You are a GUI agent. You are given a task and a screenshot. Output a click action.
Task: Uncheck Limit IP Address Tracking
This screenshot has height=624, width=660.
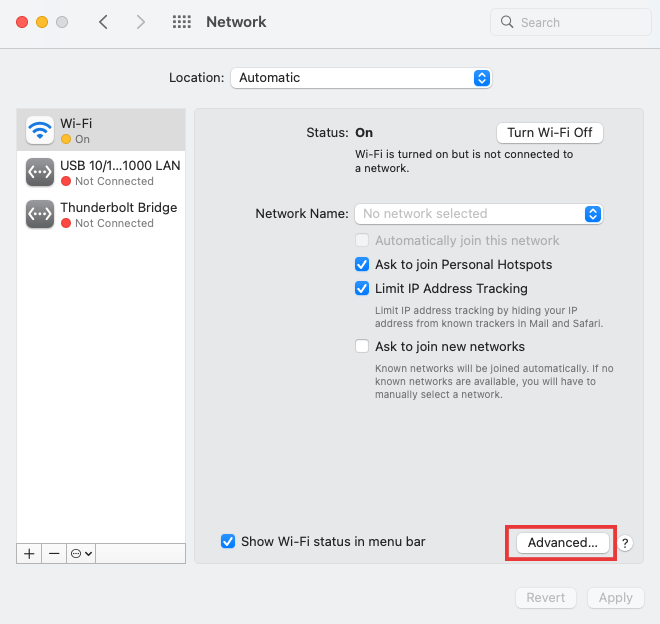click(362, 289)
